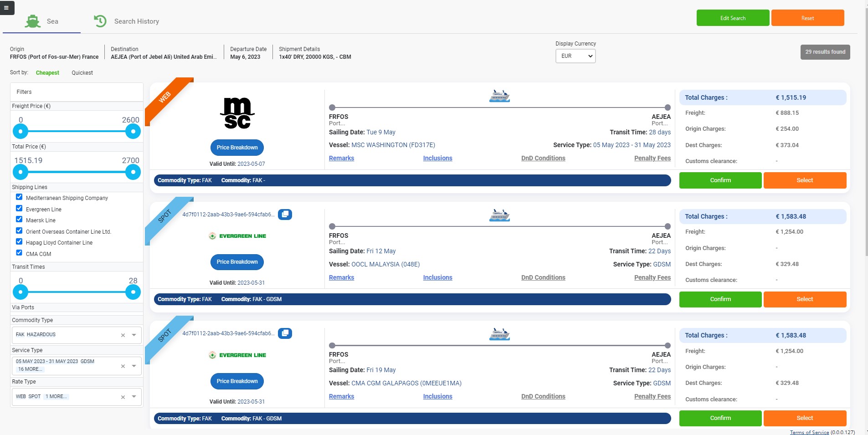868x435 pixels.
Task: Copy the quote ID on the third result
Action: click(285, 333)
